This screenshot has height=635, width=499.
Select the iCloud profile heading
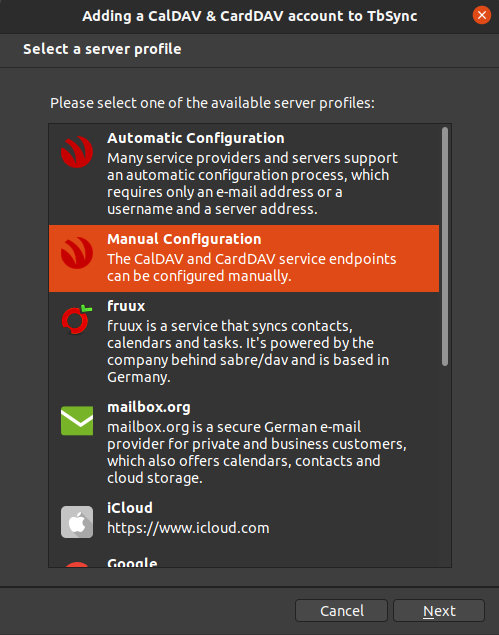(x=130, y=508)
